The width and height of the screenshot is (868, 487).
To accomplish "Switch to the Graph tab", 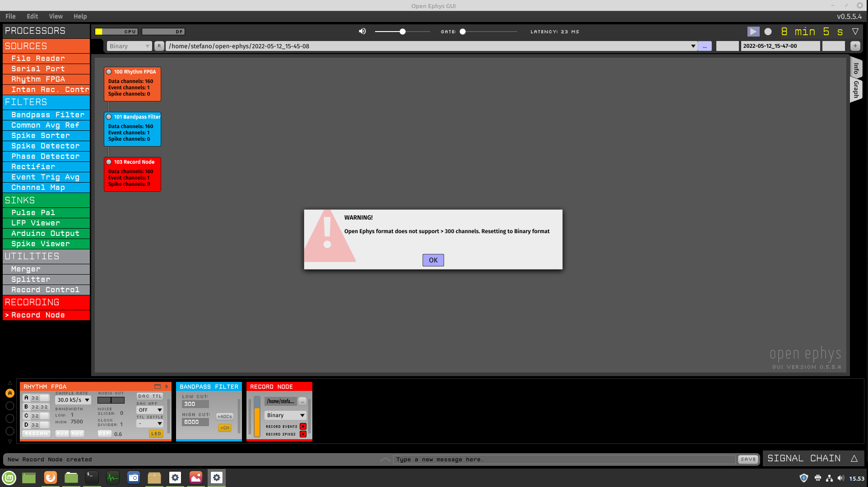I will tap(856, 89).
